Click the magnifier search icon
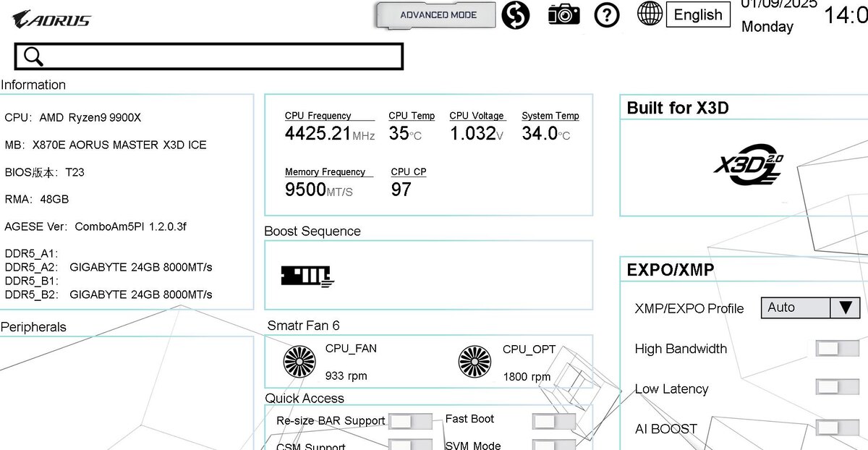This screenshot has height=450, width=868. [33, 56]
